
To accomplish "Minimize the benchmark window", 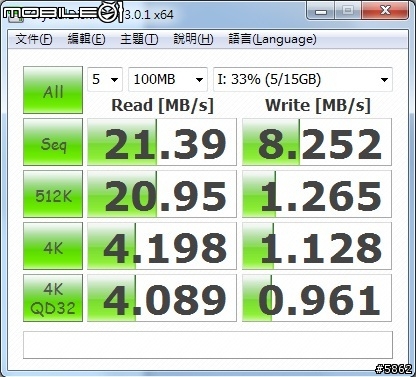I will point(321,11).
